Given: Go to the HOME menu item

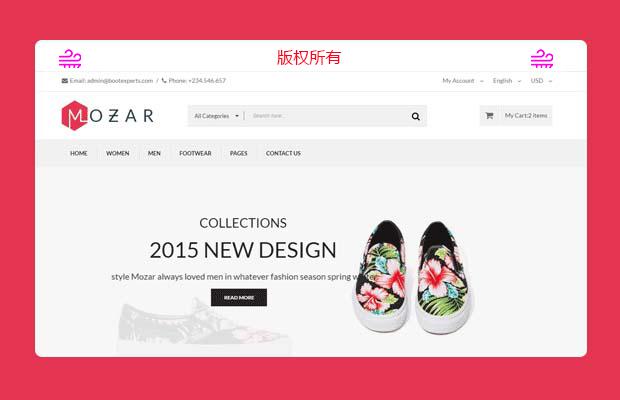Looking at the screenshot, I should tap(79, 153).
